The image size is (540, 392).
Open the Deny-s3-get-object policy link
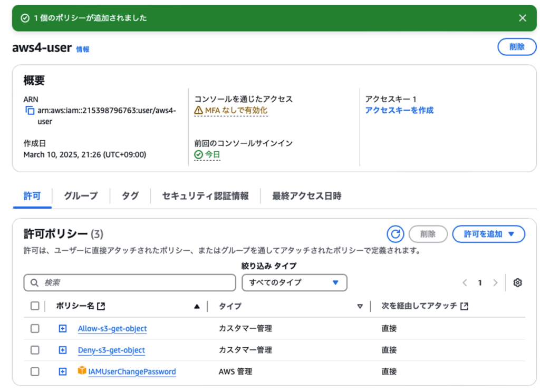coord(111,350)
